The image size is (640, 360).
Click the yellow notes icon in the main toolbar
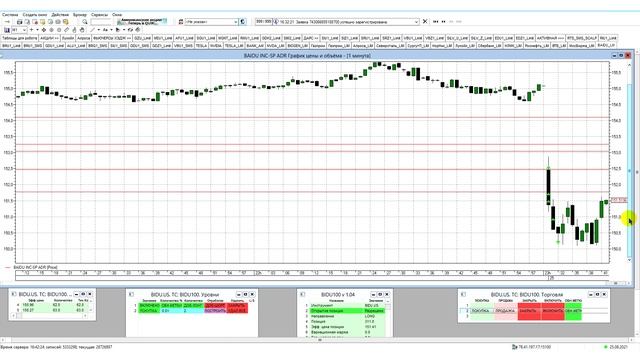coord(66,22)
